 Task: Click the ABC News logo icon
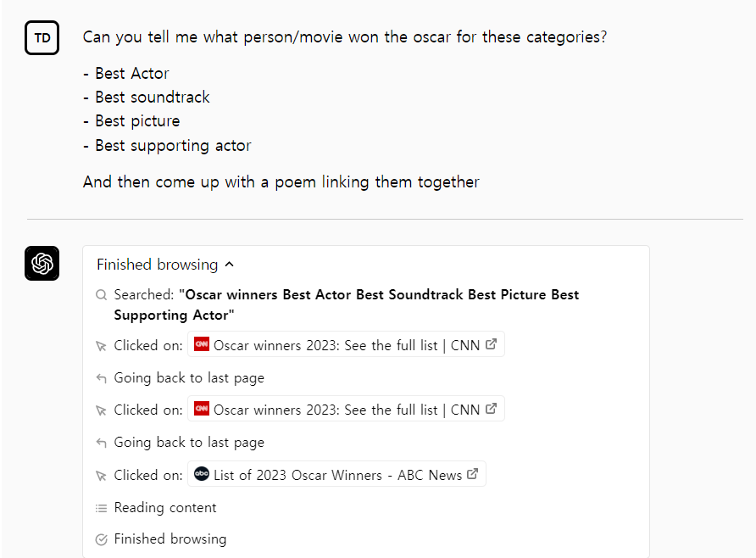(201, 474)
